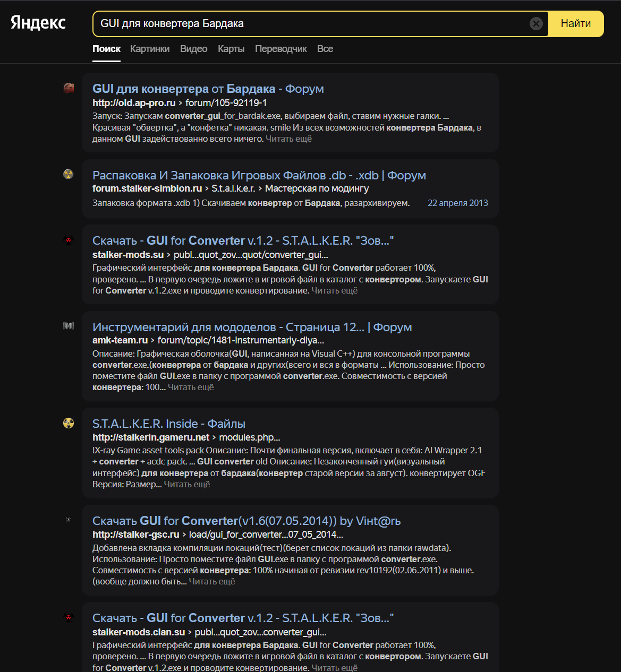The width and height of the screenshot is (621, 672).
Task: Open the Переводчик tab
Action: coord(281,49)
